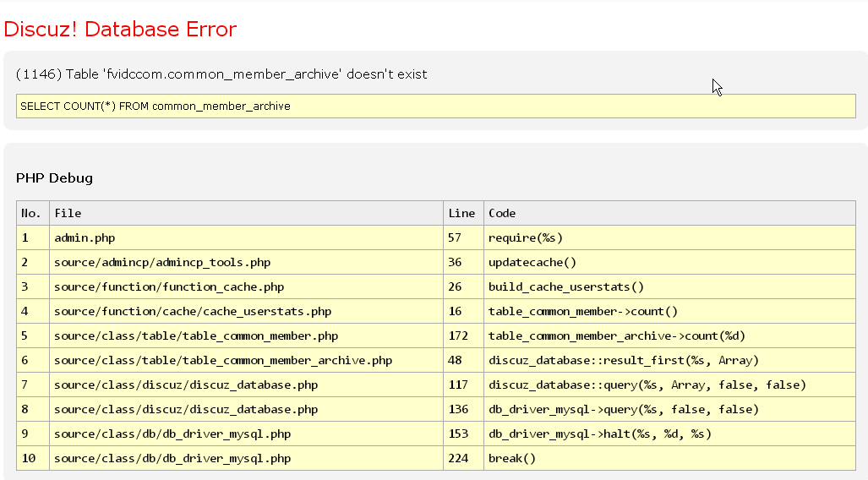The width and height of the screenshot is (868, 480).
Task: Select file 'source/class/table/table_common_member.php'
Action: tap(196, 336)
